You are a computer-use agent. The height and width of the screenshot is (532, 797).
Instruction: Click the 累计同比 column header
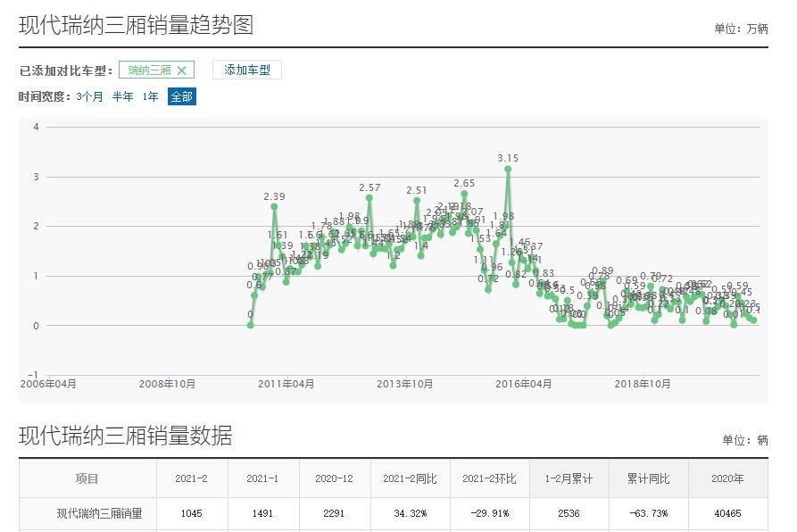[648, 478]
